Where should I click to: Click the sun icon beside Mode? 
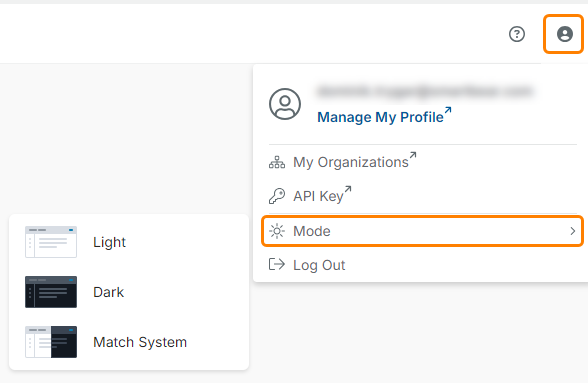point(277,231)
